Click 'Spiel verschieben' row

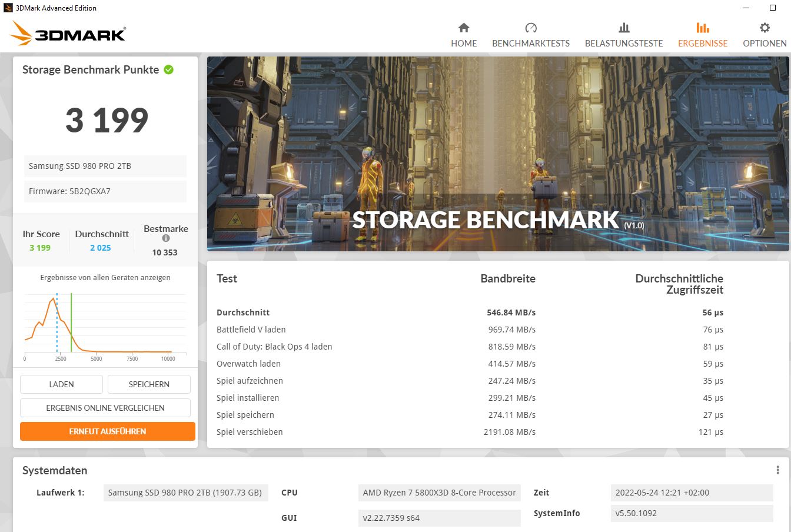(x=470, y=432)
